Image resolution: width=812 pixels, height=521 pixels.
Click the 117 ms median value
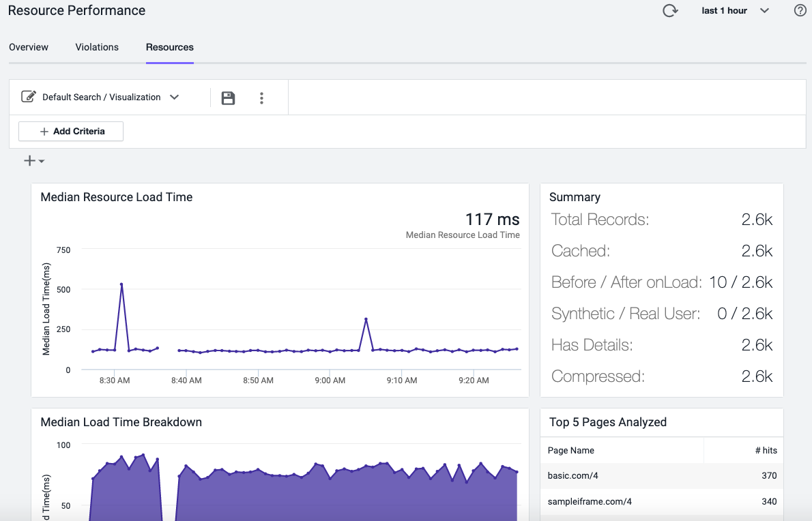click(x=492, y=220)
